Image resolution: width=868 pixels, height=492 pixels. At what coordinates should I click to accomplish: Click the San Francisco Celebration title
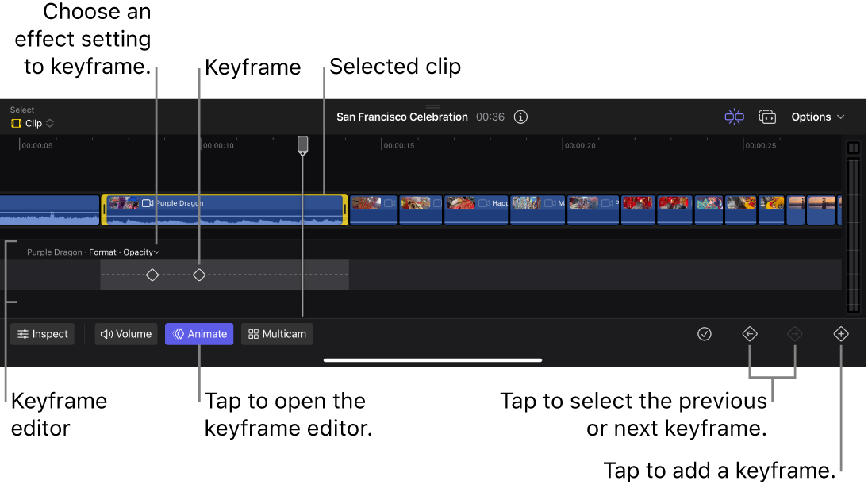(402, 117)
